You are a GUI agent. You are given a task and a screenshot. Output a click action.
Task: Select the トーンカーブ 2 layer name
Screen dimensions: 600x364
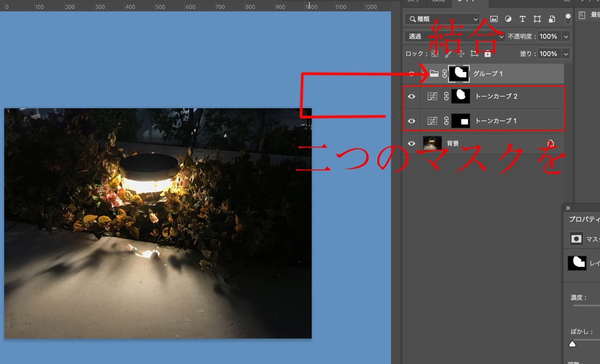click(x=496, y=97)
